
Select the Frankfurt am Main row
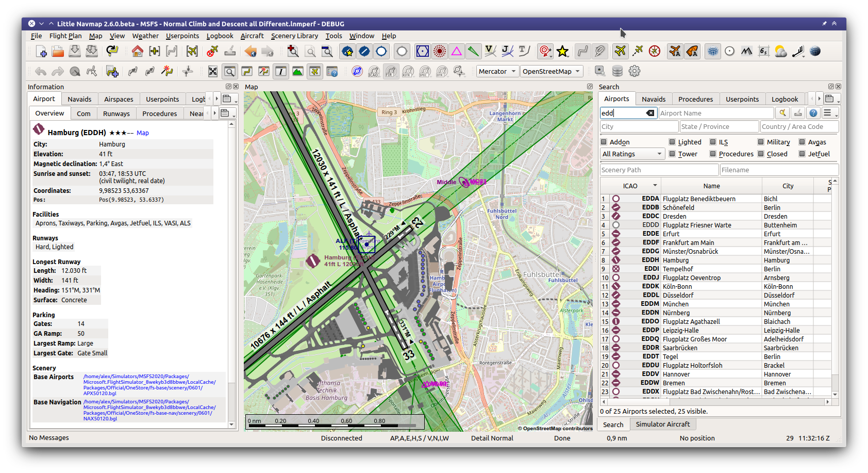point(716,242)
